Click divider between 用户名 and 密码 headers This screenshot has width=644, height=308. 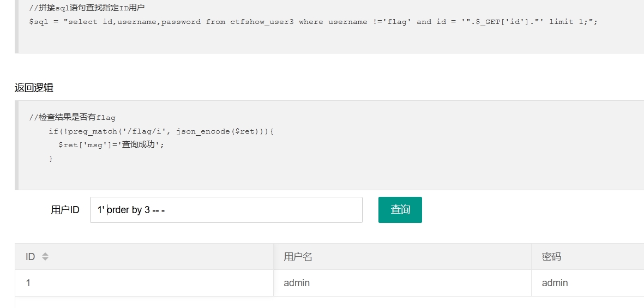(532, 257)
